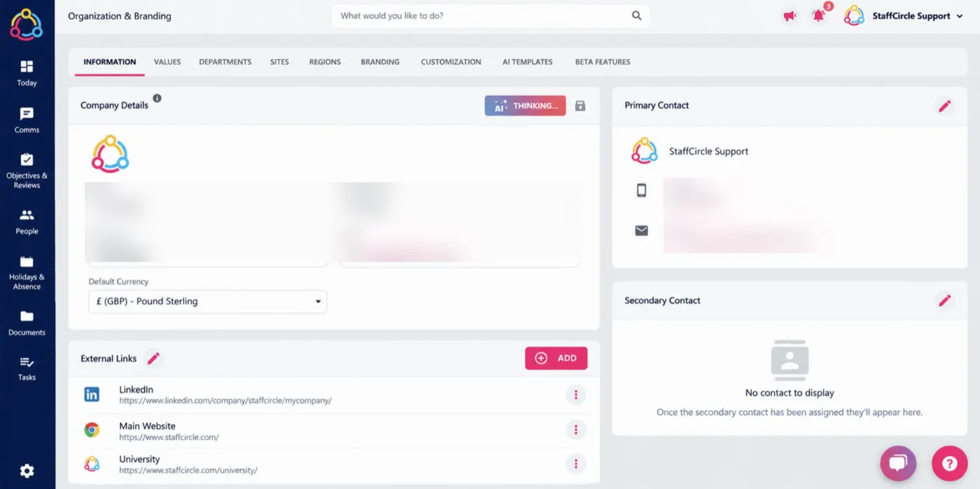Switch to the Sites tab
Screen dimensions: 980x489
[x=279, y=62]
